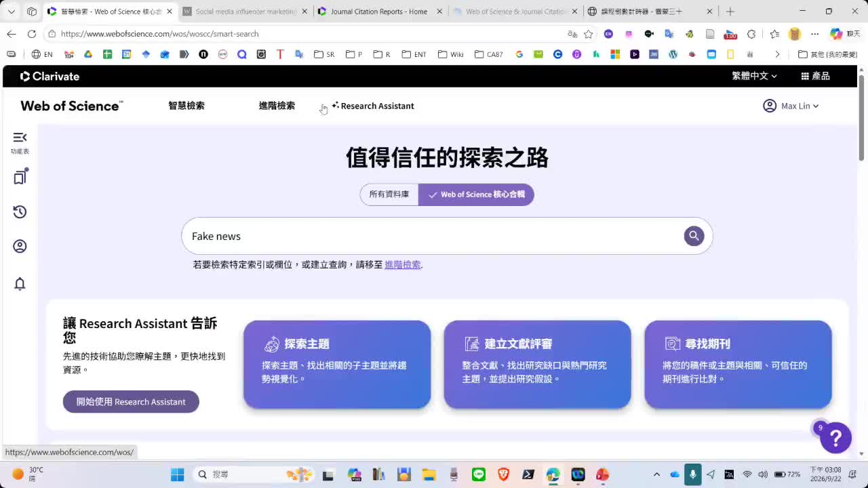Open 進階檢索 navigation item
This screenshot has width=868, height=488.
pyautogui.click(x=277, y=106)
